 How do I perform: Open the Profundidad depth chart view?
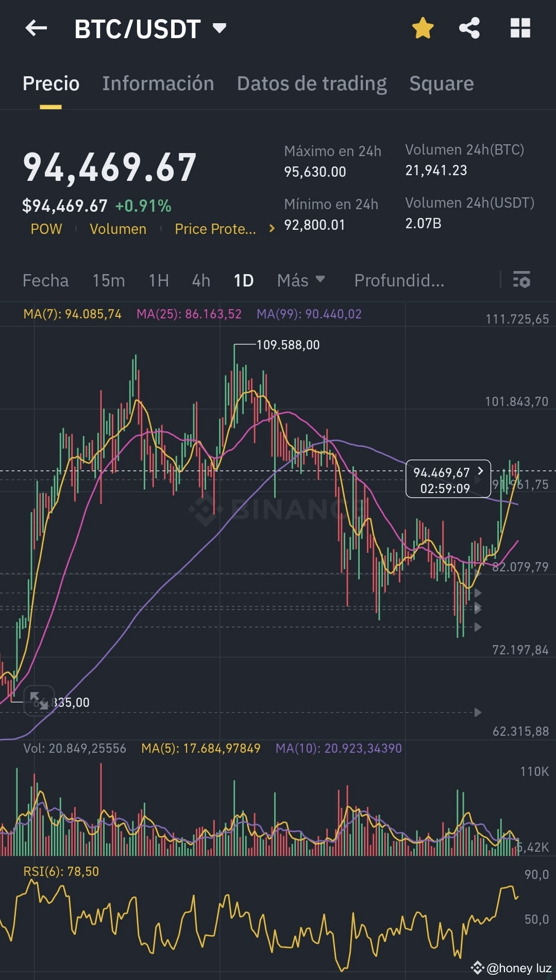point(399,280)
